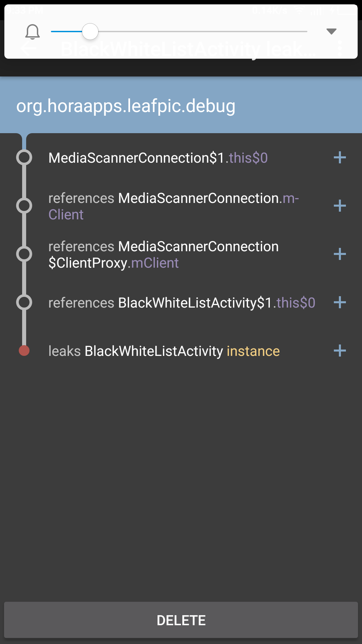362x644 pixels.
Task: Tap the leaks BlackWhiteListActivity instance text
Action: click(x=164, y=351)
